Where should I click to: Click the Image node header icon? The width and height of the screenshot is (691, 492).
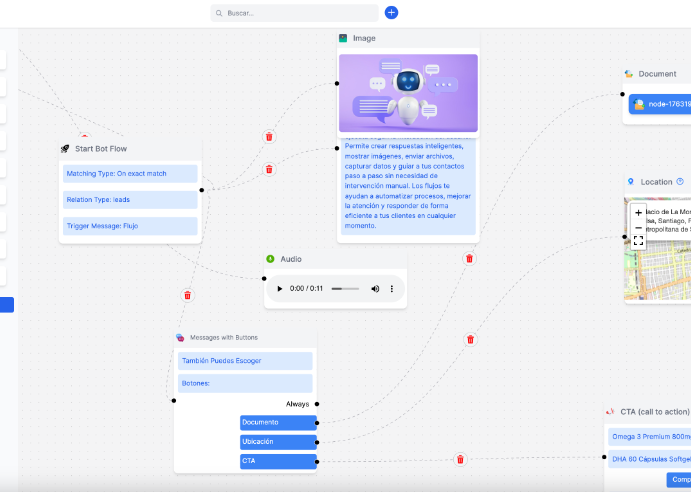[343, 38]
